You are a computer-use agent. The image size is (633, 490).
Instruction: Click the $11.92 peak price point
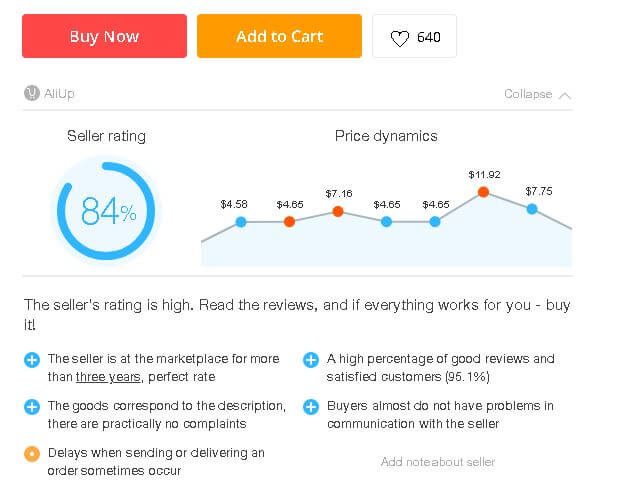(483, 191)
